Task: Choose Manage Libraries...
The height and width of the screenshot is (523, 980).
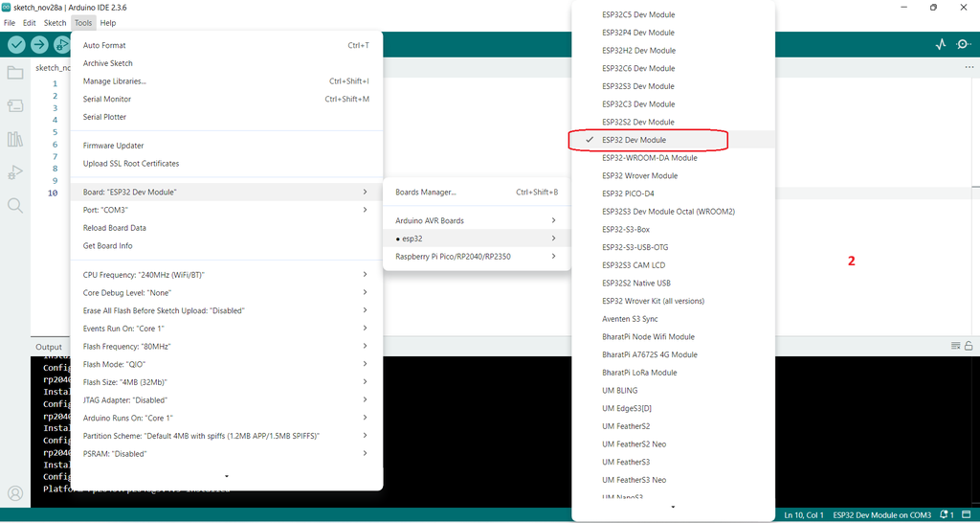Action: [x=226, y=81]
